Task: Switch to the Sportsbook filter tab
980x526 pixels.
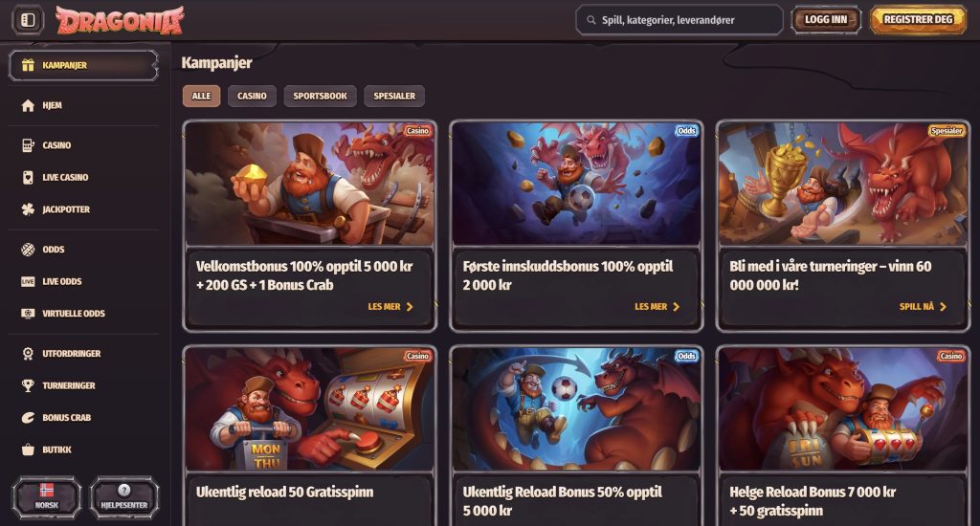Action: [x=320, y=97]
